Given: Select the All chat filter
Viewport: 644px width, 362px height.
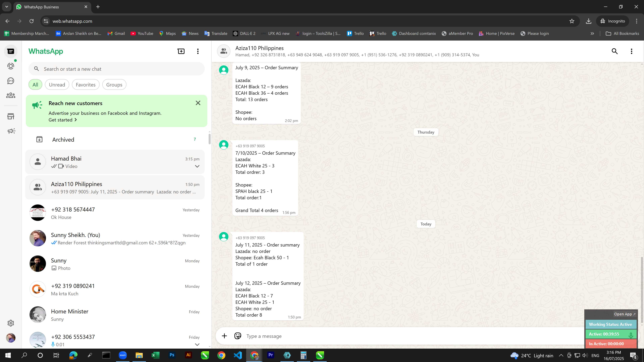Looking at the screenshot, I should pyautogui.click(x=35, y=85).
